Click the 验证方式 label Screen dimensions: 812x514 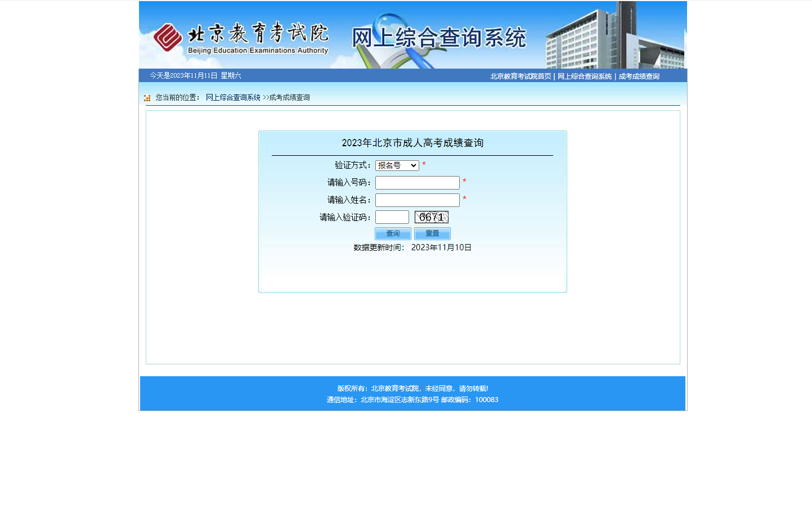(x=353, y=165)
